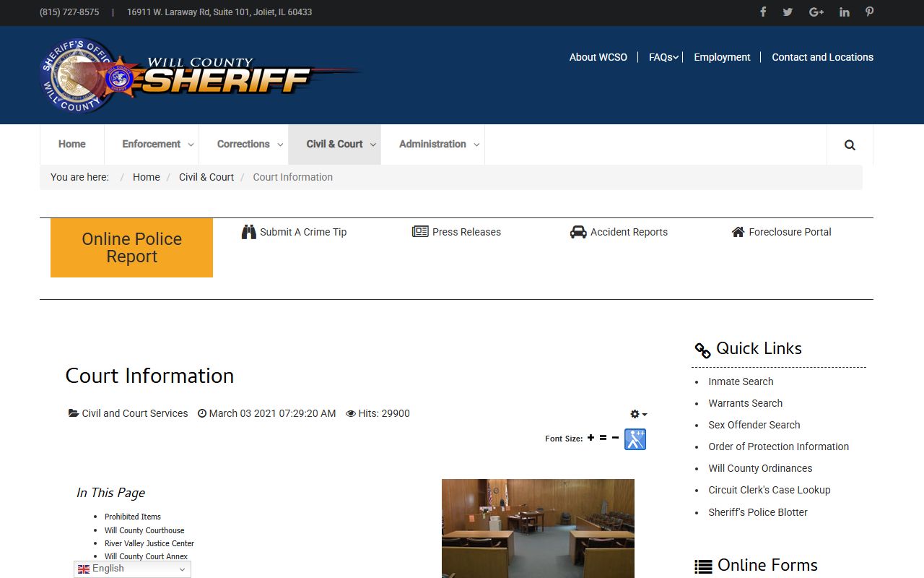Open Contact and Locations page
Image resolution: width=924 pixels, height=578 pixels.
822,57
